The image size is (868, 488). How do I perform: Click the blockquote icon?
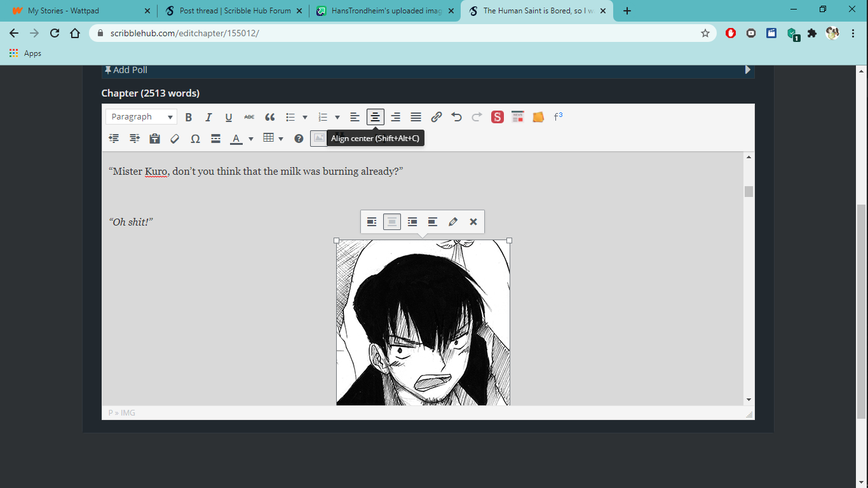[x=270, y=117]
